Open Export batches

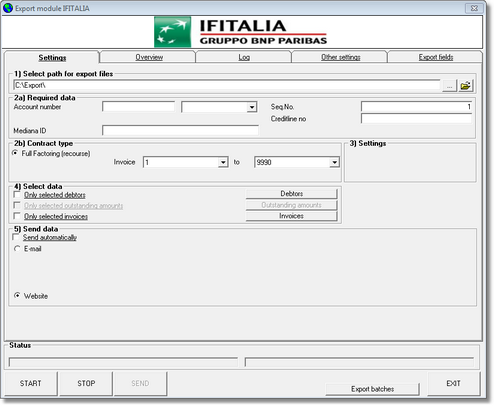(372, 389)
